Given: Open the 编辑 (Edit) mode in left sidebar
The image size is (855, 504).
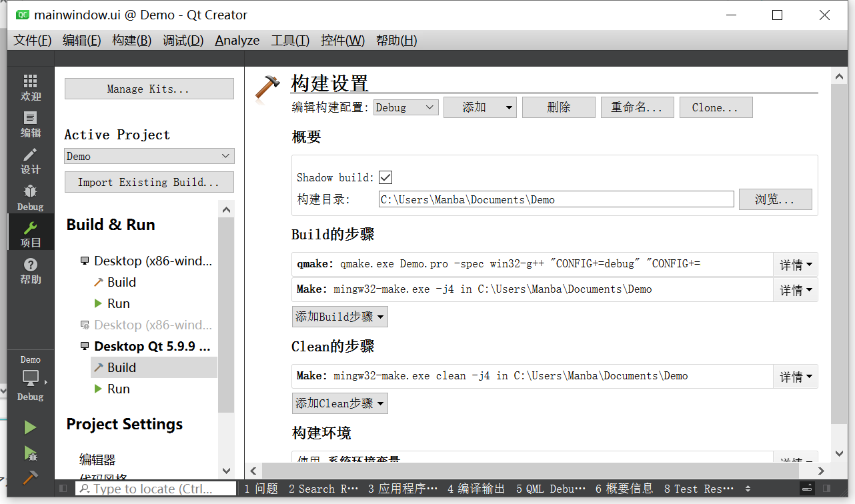Looking at the screenshot, I should [x=30, y=124].
